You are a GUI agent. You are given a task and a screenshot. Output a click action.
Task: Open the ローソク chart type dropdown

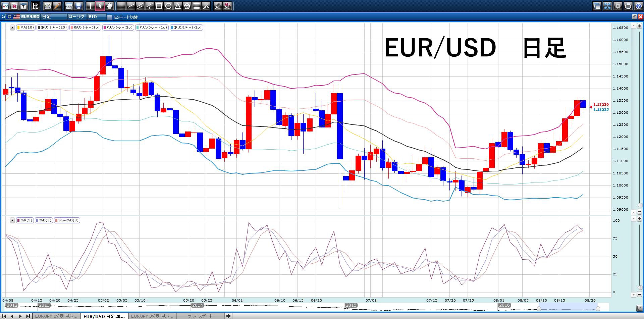coord(77,16)
